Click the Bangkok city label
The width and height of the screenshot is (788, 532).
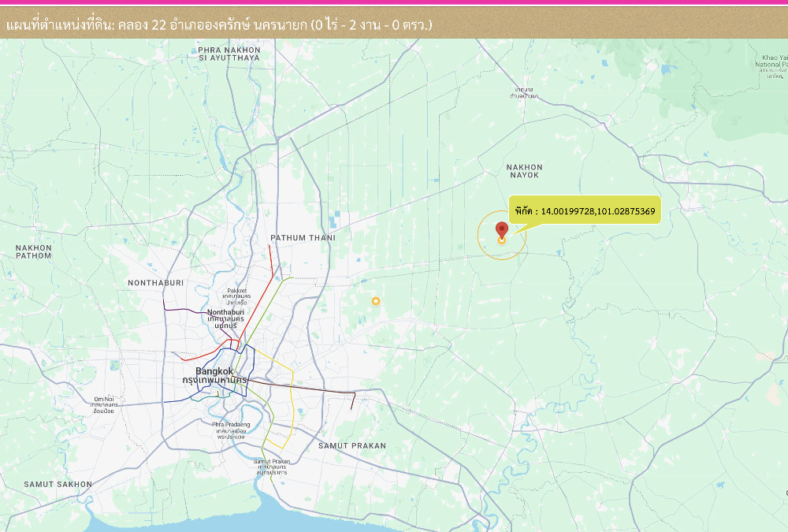214,371
